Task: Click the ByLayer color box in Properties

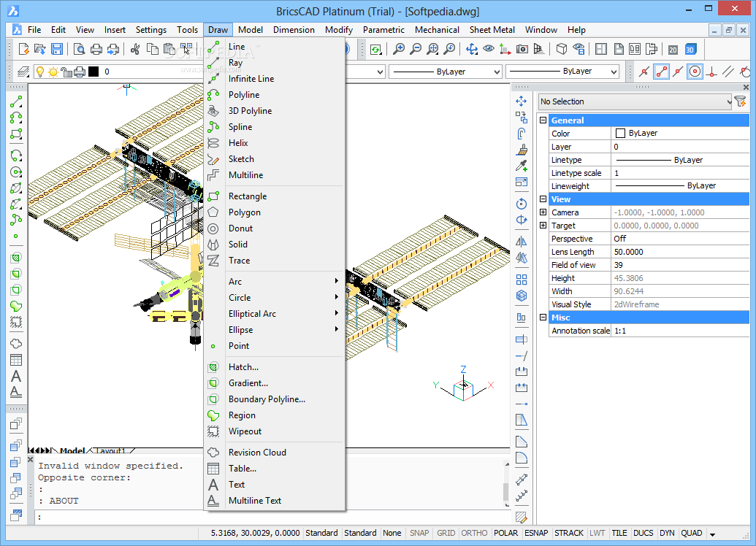Action: (x=621, y=133)
